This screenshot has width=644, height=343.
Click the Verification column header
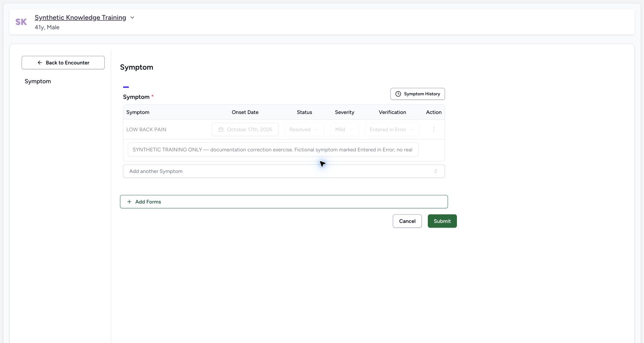tap(392, 112)
